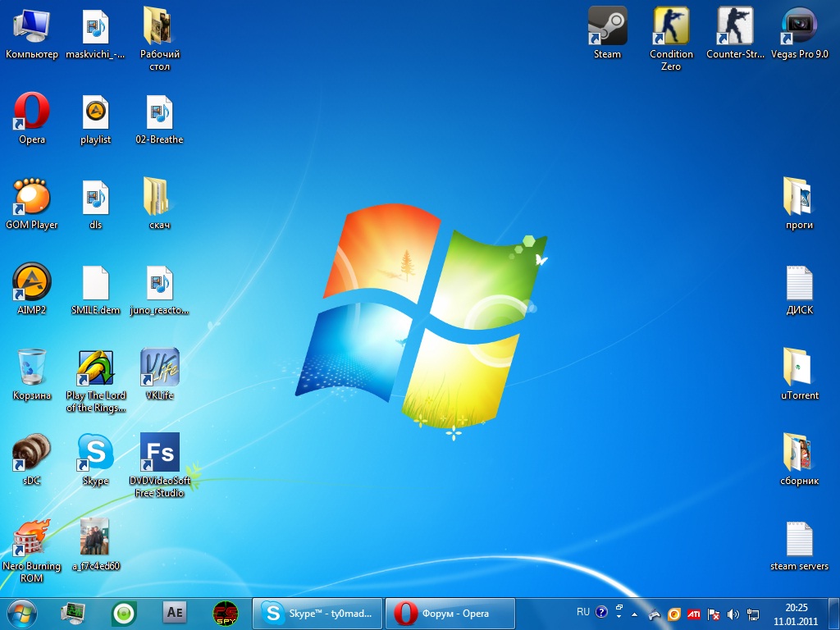Viewport: 840px width, 630px height.
Task: Open the Action Center flag icon
Action: point(713,614)
